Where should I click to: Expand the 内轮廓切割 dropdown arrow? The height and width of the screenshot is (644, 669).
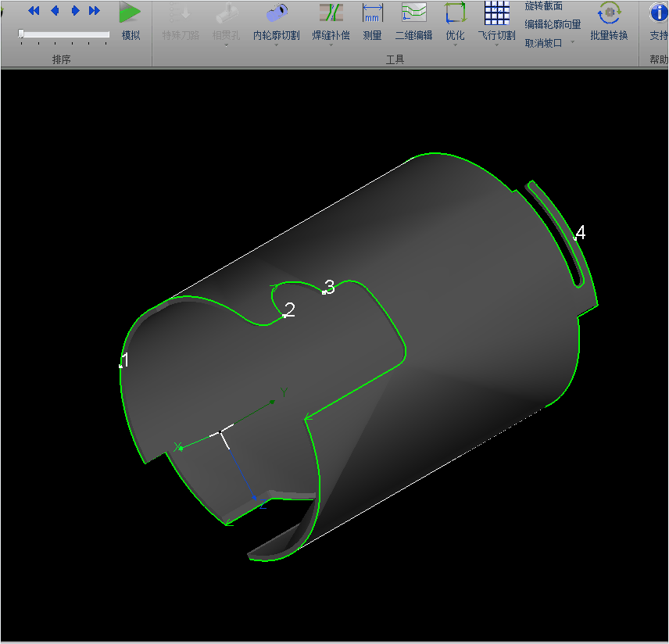(276, 45)
